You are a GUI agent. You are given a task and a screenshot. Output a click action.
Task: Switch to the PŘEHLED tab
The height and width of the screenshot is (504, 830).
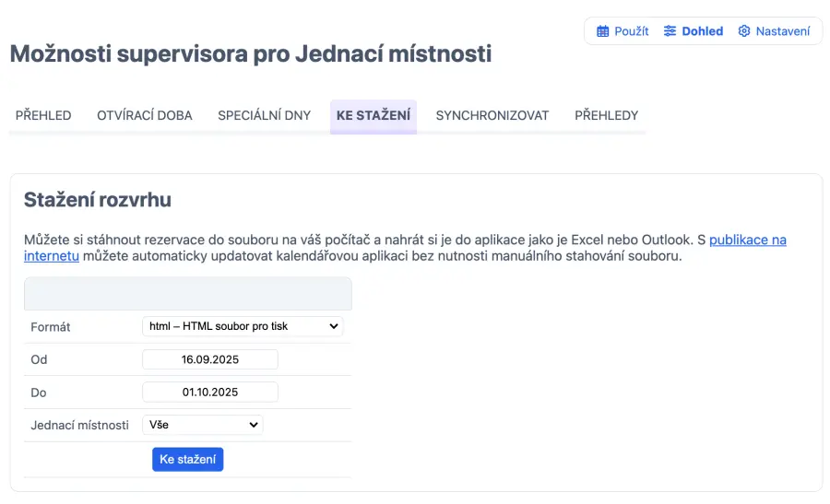43,116
